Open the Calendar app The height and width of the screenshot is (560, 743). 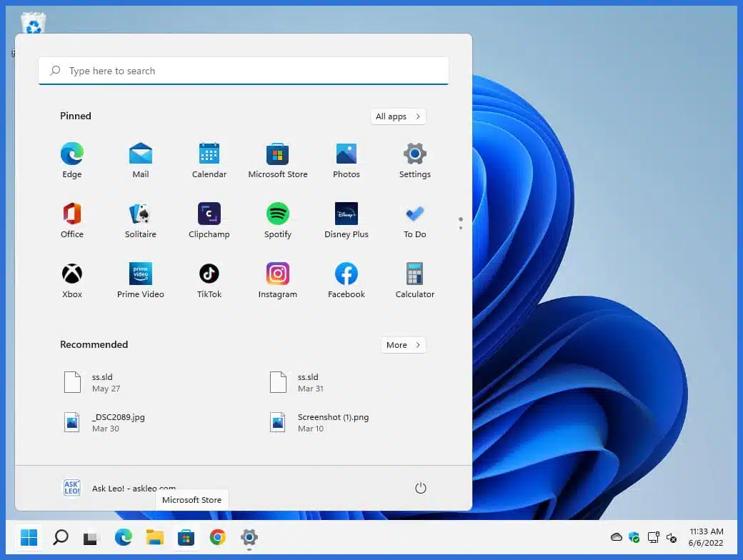click(x=209, y=160)
